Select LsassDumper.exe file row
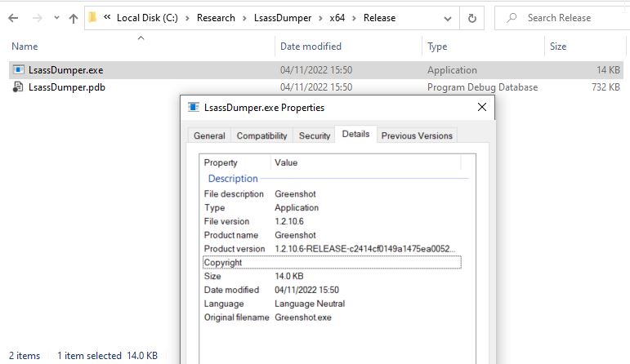This screenshot has height=364, width=630. coord(315,70)
